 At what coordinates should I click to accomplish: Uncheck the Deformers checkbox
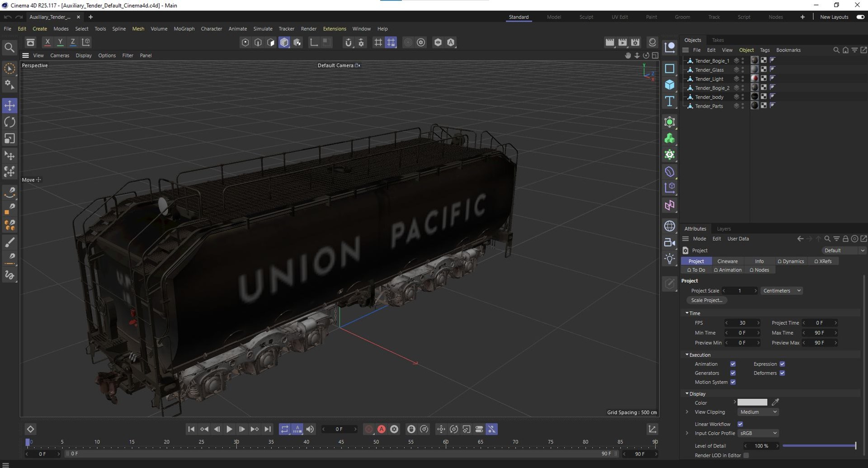(x=782, y=373)
